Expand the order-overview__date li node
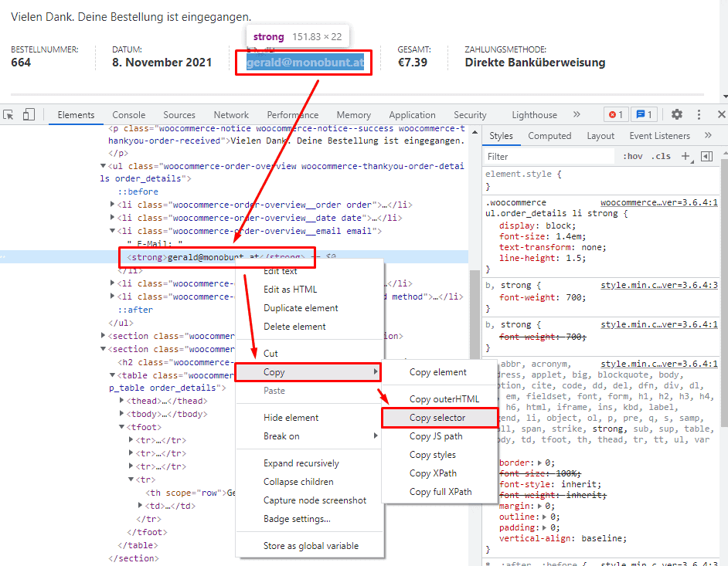Screen dimensions: 728x566 (112, 217)
